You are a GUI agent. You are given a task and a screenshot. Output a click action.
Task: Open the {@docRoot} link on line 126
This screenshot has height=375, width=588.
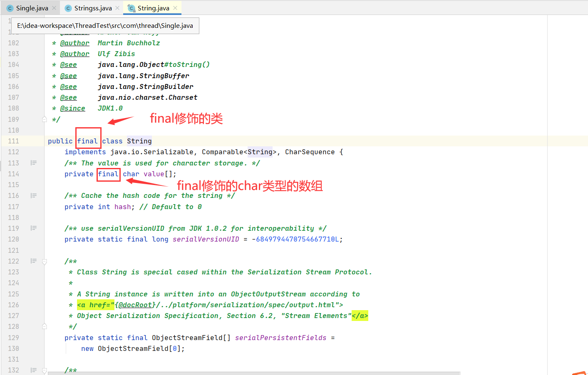pos(135,305)
